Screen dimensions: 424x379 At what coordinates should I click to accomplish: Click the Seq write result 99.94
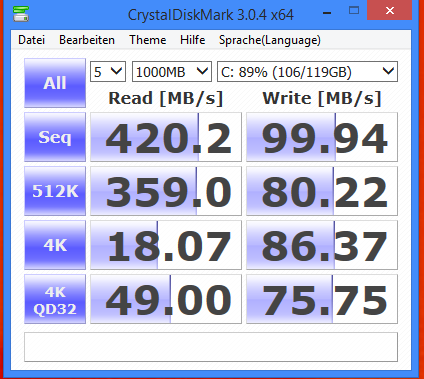(322, 137)
